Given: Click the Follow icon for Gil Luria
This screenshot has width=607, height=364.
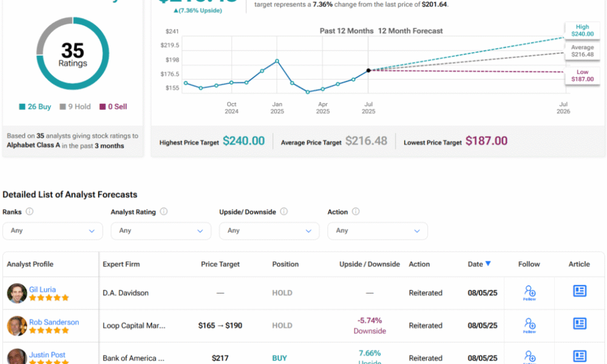Looking at the screenshot, I should [529, 292].
